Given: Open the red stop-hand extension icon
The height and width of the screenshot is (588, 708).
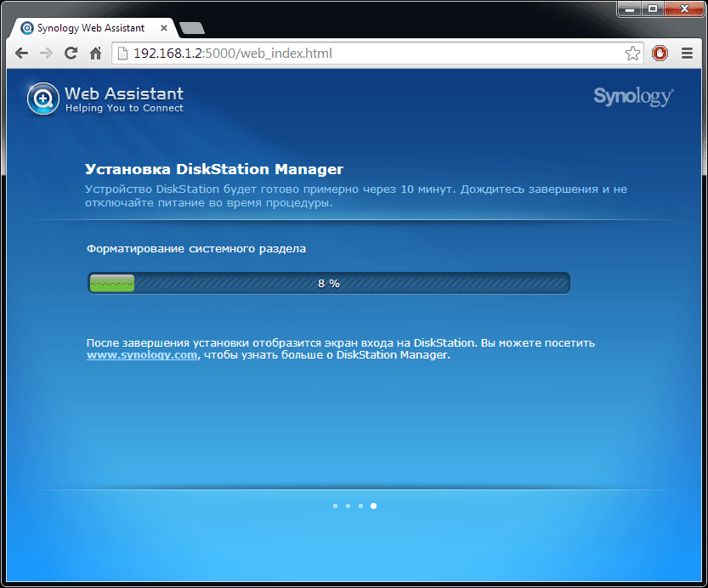Looking at the screenshot, I should [660, 54].
